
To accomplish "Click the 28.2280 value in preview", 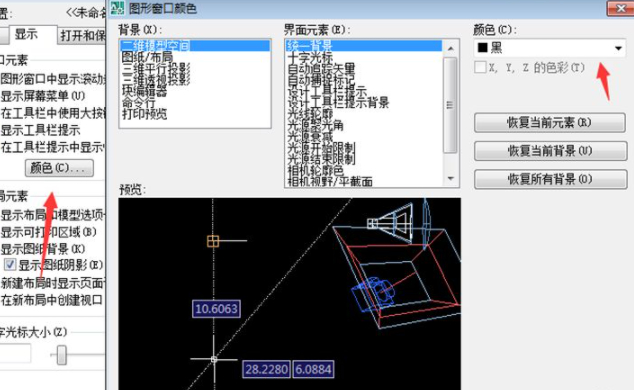I will coord(266,369).
